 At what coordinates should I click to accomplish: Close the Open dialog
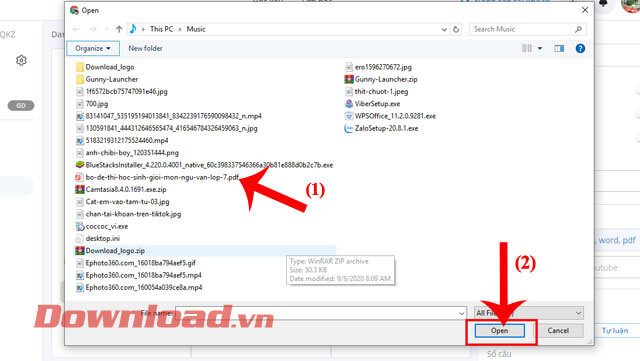click(x=585, y=10)
